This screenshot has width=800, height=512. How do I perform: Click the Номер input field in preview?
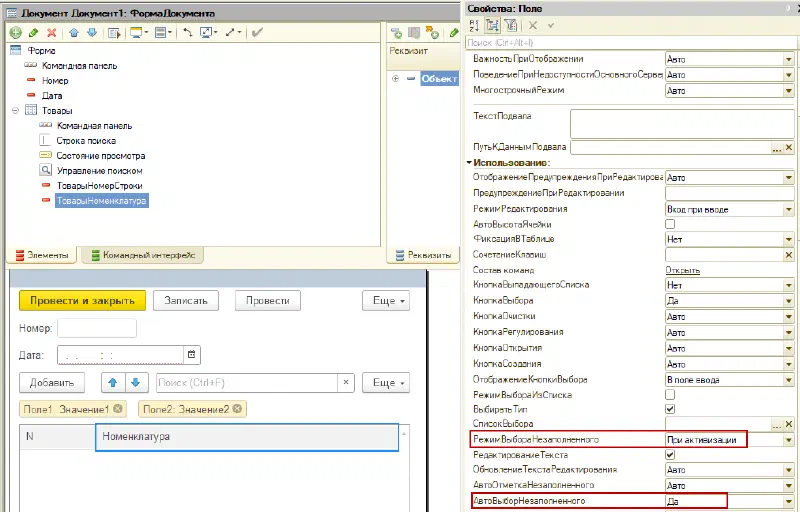pos(97,328)
